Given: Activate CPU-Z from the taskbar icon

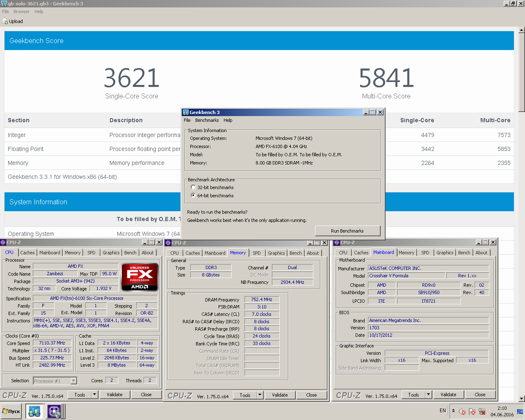Looking at the screenshot, I should (x=54, y=411).
